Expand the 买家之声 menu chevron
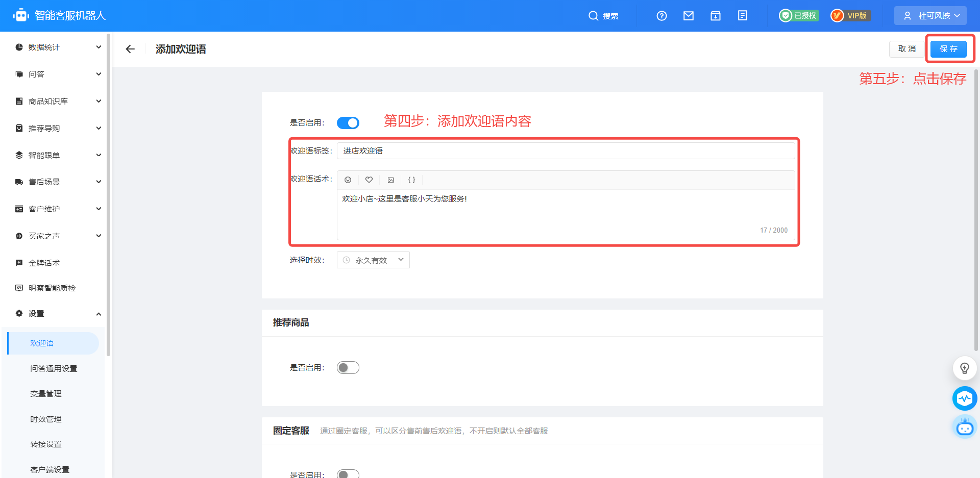 pyautogui.click(x=99, y=236)
